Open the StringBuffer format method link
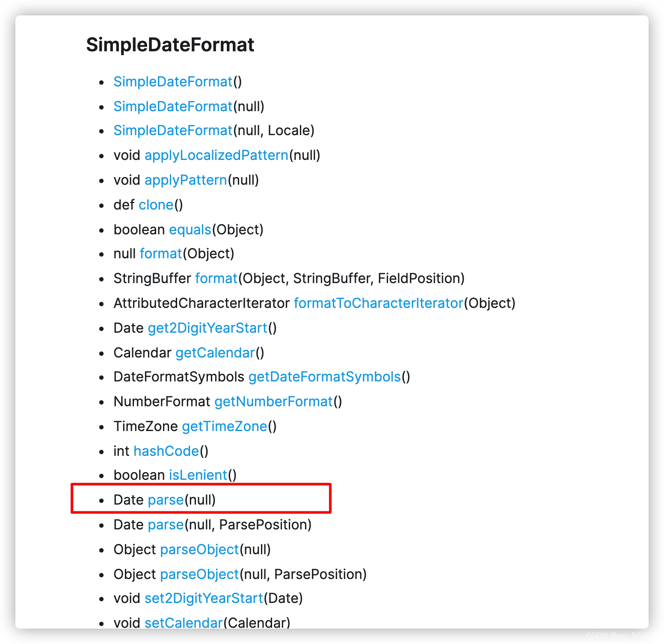Viewport: 664px width, 644px height. [x=216, y=278]
